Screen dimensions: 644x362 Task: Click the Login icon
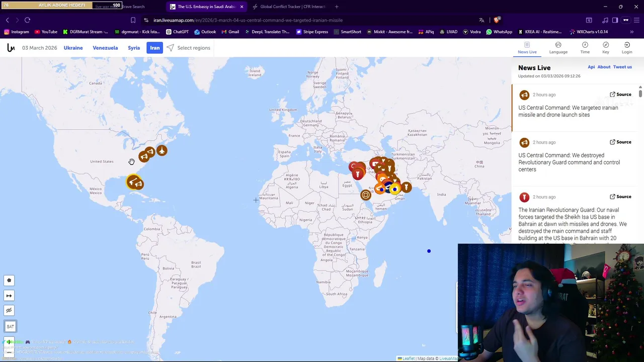pos(627,48)
